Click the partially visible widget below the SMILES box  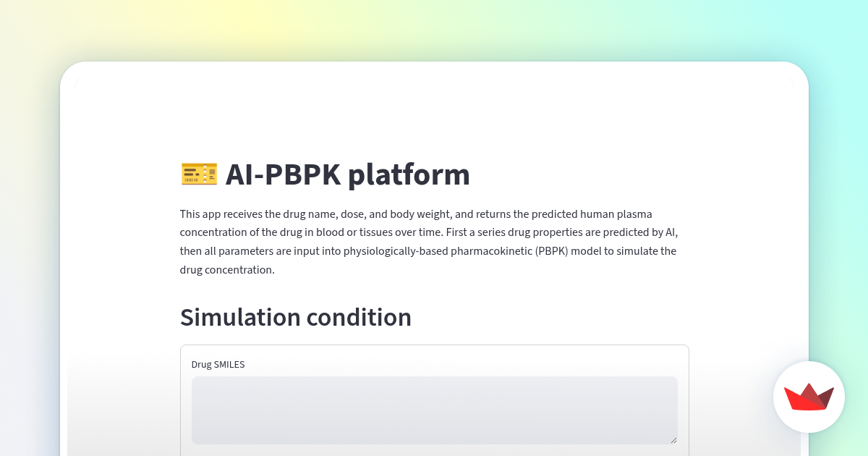pyautogui.click(x=434, y=453)
